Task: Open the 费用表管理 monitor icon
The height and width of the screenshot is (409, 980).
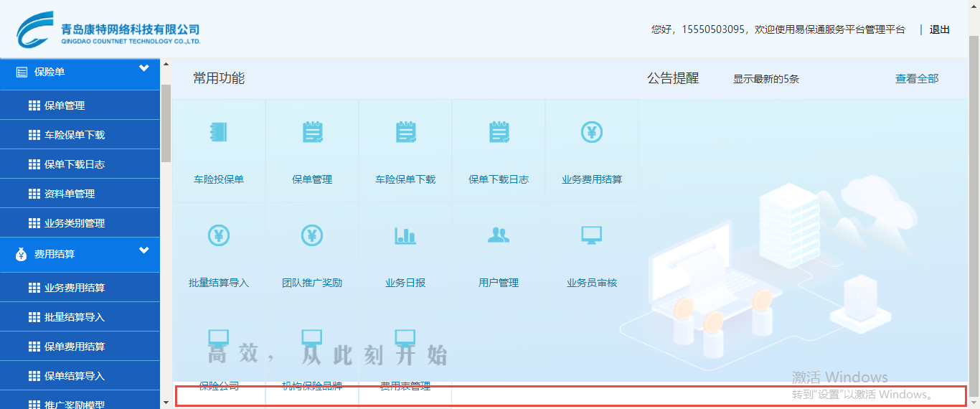Action: 405,338
